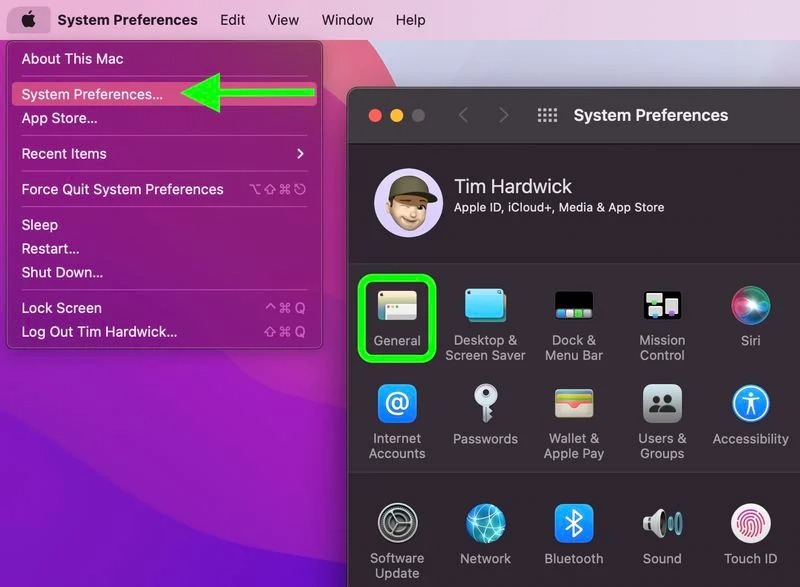Image resolution: width=800 pixels, height=587 pixels.
Task: Select System Preferences... in Apple menu
Action: (x=164, y=94)
